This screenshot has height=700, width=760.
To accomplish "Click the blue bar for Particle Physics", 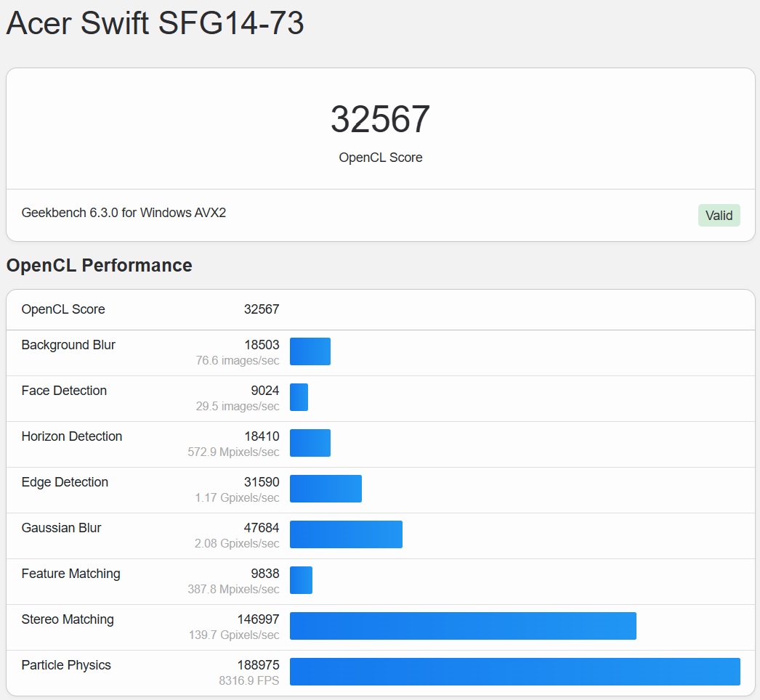I will tap(515, 672).
